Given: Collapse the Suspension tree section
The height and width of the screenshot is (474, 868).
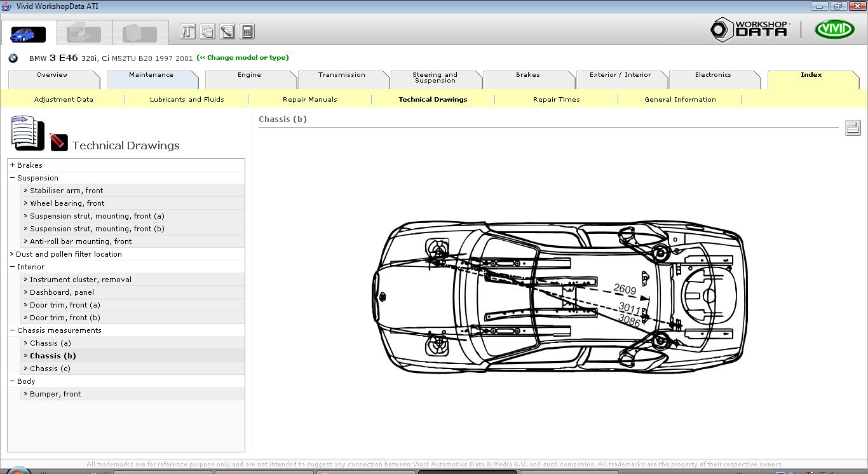Looking at the screenshot, I should (12, 178).
